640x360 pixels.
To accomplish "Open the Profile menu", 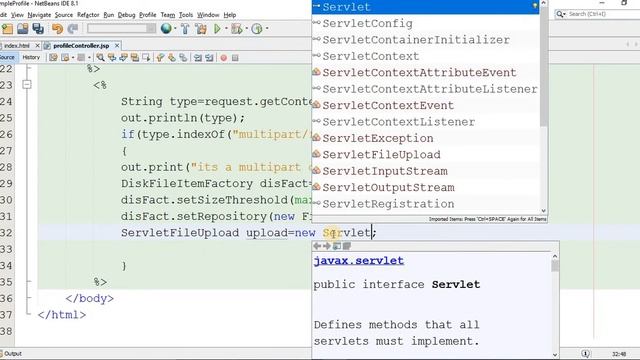I will [148, 15].
